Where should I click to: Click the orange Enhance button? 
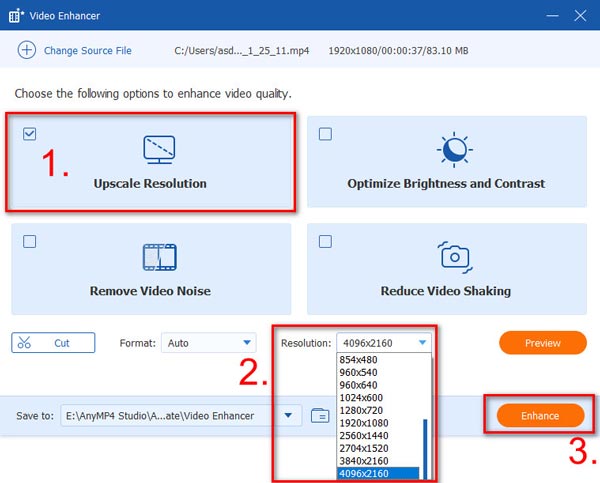540,416
